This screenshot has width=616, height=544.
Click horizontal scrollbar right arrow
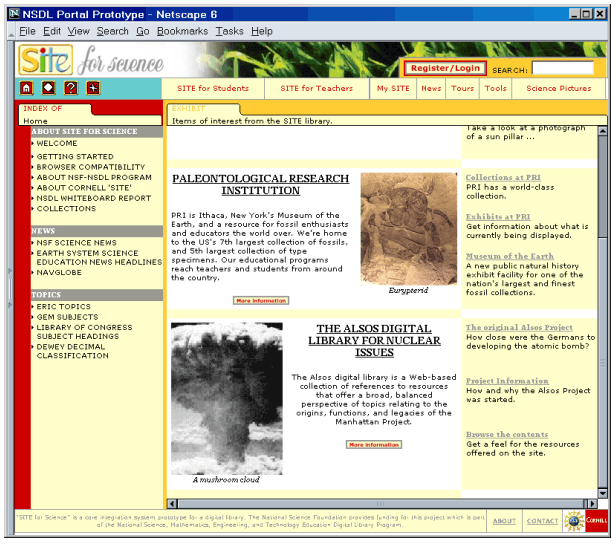[592, 504]
